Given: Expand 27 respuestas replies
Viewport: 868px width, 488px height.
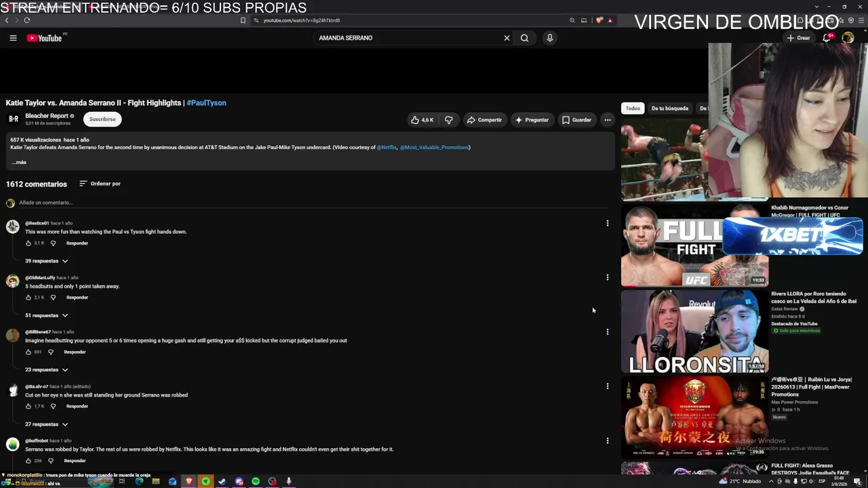Looking at the screenshot, I should [x=47, y=424].
